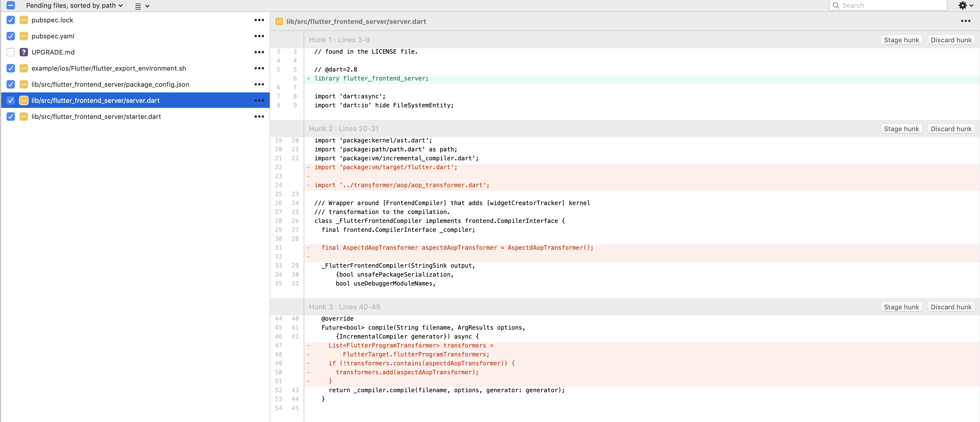Open the options menu for pubspec.lock
The height and width of the screenshot is (422, 980).
point(259,20)
